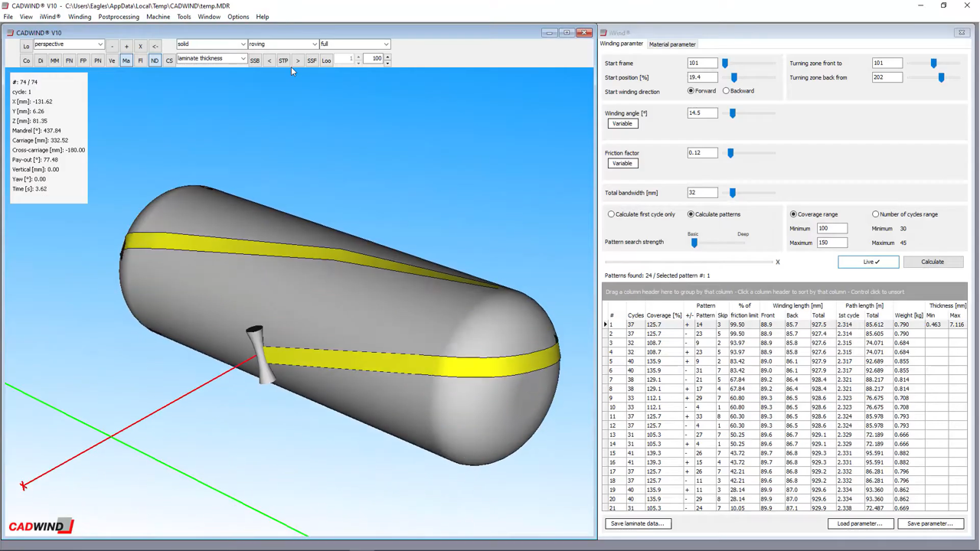Open the Machine menu
This screenshot has width=980, height=551.
(x=158, y=17)
